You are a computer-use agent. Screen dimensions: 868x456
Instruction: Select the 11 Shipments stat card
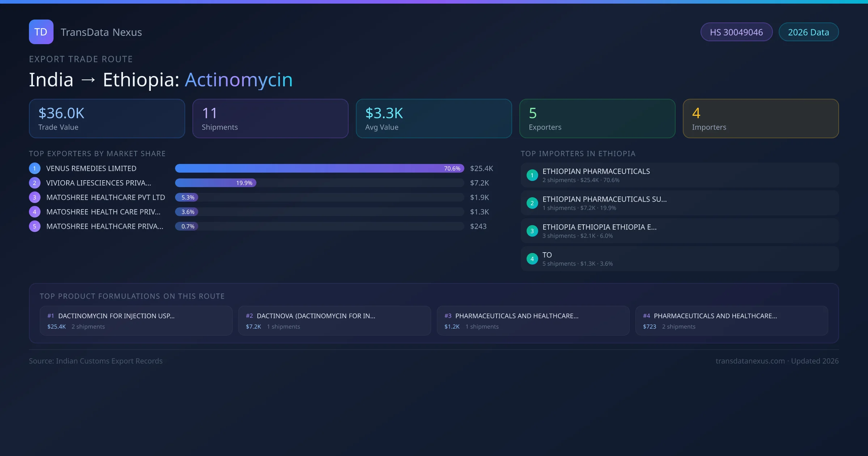click(x=270, y=118)
